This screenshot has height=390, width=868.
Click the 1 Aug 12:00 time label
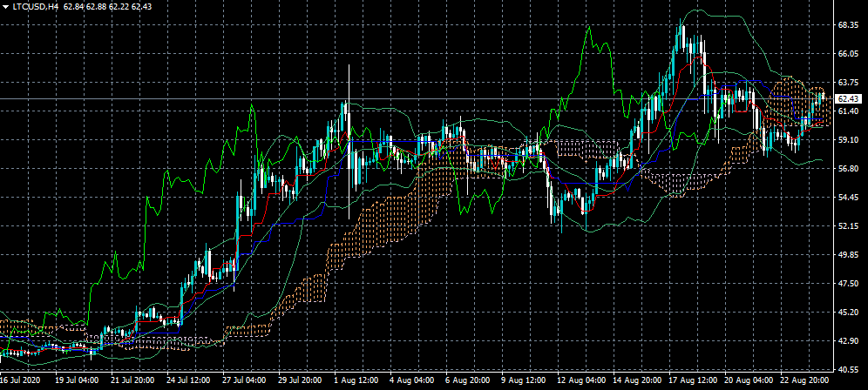pos(356,380)
